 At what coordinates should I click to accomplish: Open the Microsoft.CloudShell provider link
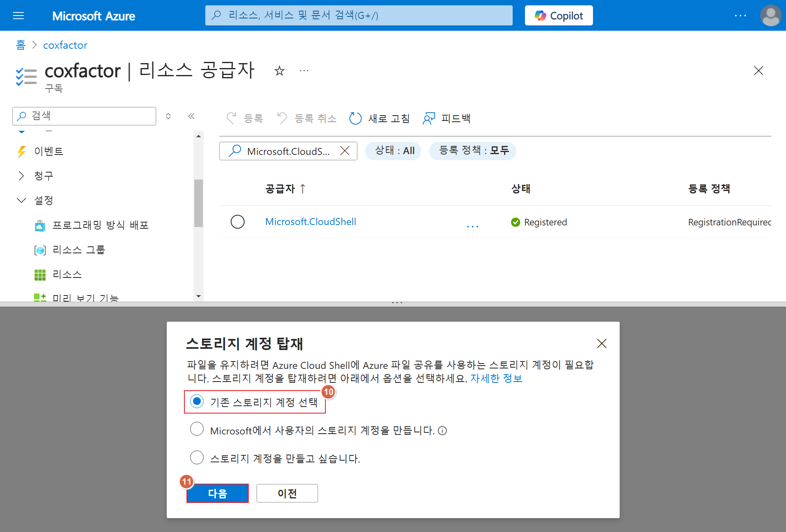pyautogui.click(x=311, y=222)
